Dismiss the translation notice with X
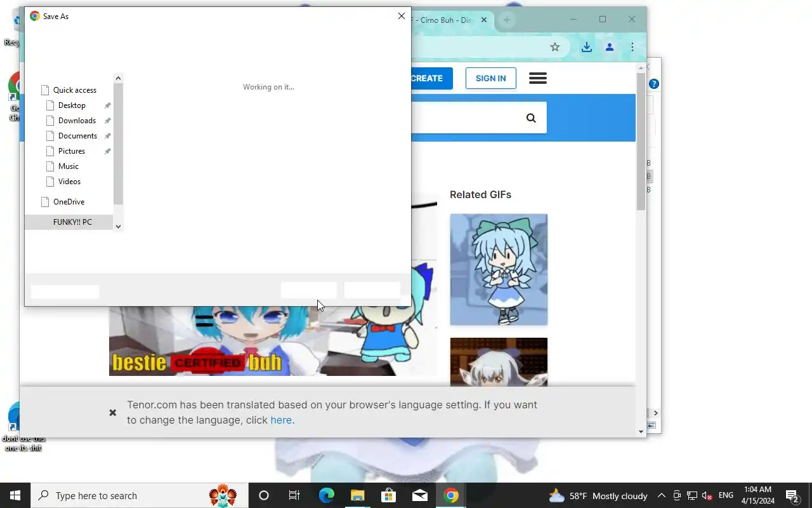This screenshot has height=508, width=812. (x=112, y=413)
